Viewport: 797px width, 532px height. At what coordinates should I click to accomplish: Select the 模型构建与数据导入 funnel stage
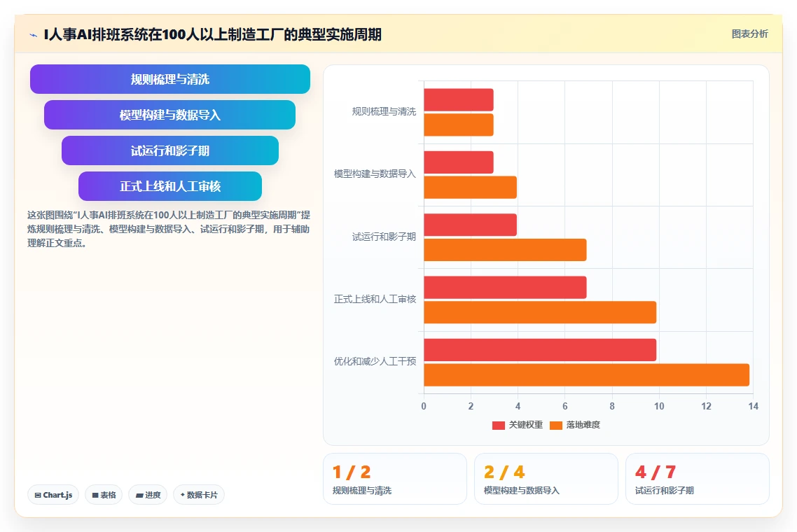tap(169, 115)
